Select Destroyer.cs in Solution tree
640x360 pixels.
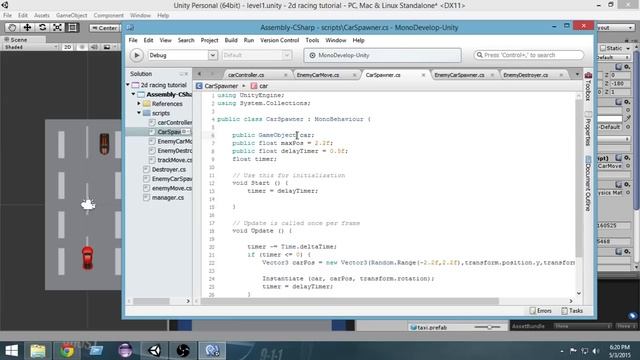coord(169,169)
